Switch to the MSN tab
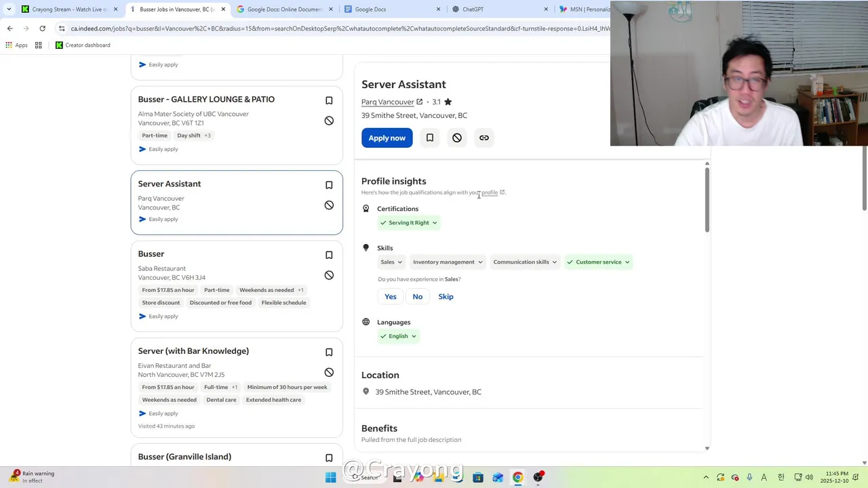The width and height of the screenshot is (868, 488). 583,9
